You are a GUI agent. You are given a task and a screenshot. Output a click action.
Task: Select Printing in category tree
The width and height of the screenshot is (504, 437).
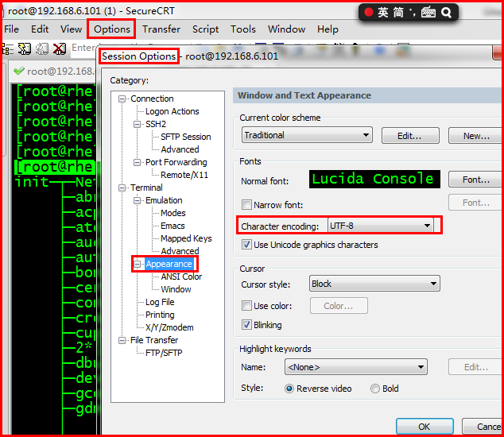[x=160, y=315]
